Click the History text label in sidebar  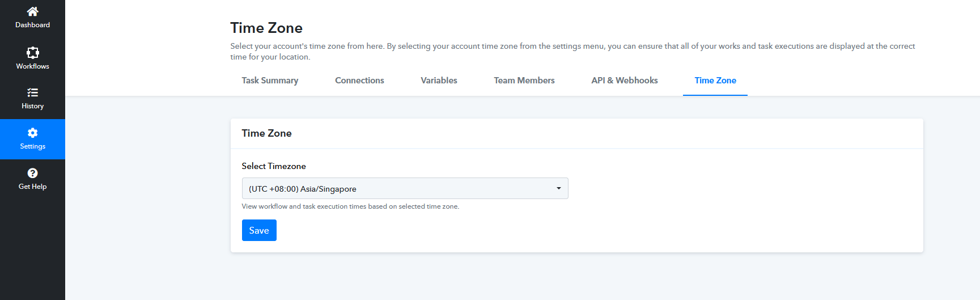pyautogui.click(x=32, y=106)
